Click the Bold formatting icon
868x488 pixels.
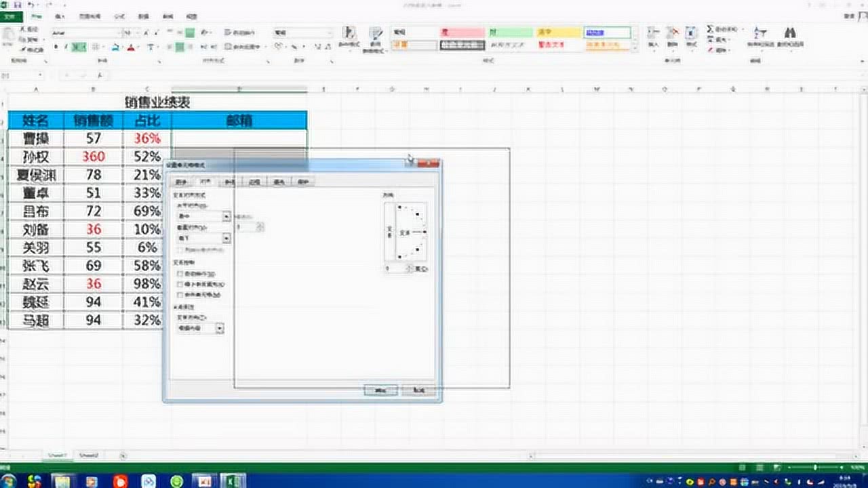tap(56, 47)
